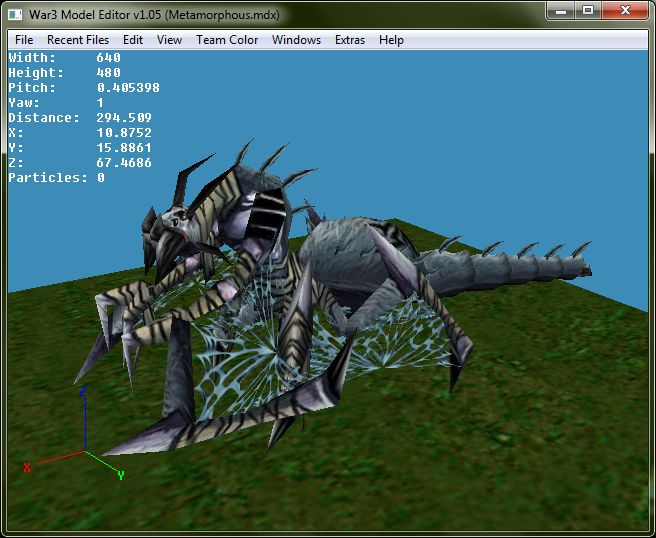
Task: Click the green Y axis label
Action: pyautogui.click(x=121, y=475)
